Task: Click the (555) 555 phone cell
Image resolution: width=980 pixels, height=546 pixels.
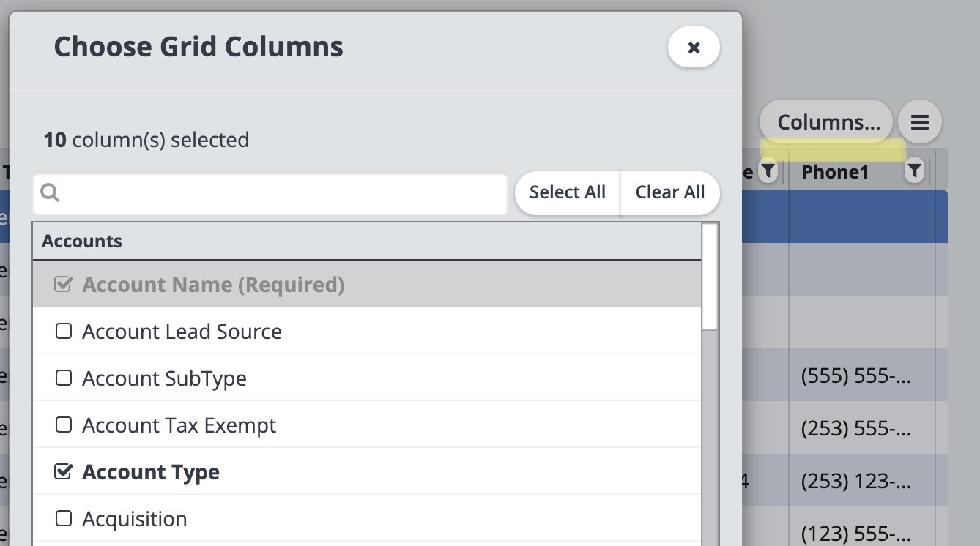Action: click(x=855, y=378)
